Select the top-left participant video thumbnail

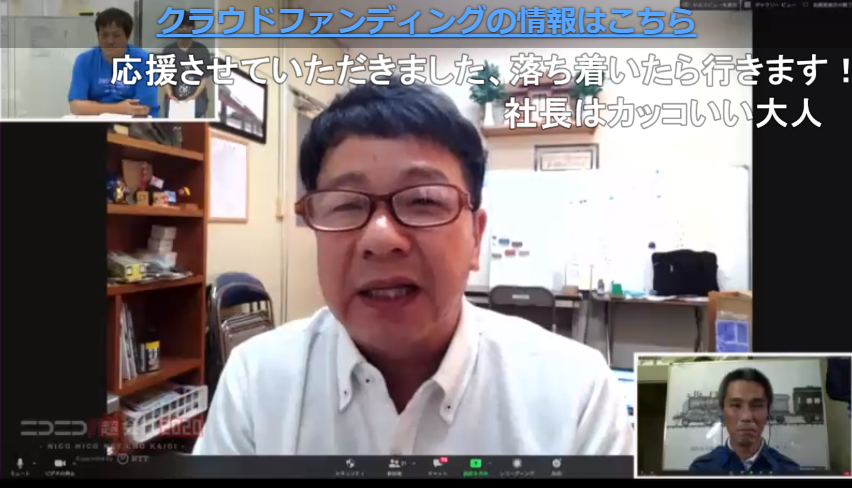click(108, 62)
